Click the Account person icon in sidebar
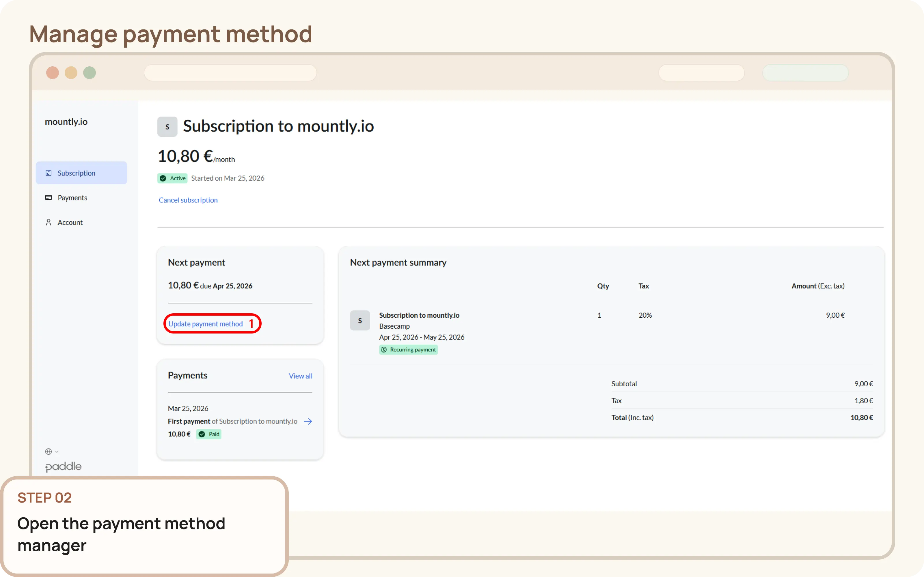 click(x=49, y=222)
